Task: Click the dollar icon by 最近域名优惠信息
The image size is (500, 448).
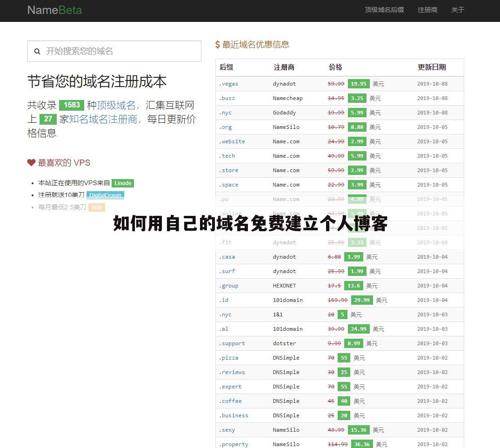Action: point(218,44)
